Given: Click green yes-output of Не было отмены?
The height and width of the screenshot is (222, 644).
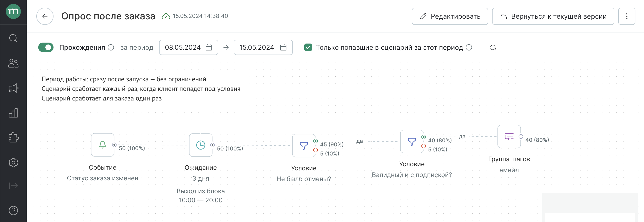Looking at the screenshot, I should pyautogui.click(x=316, y=141).
